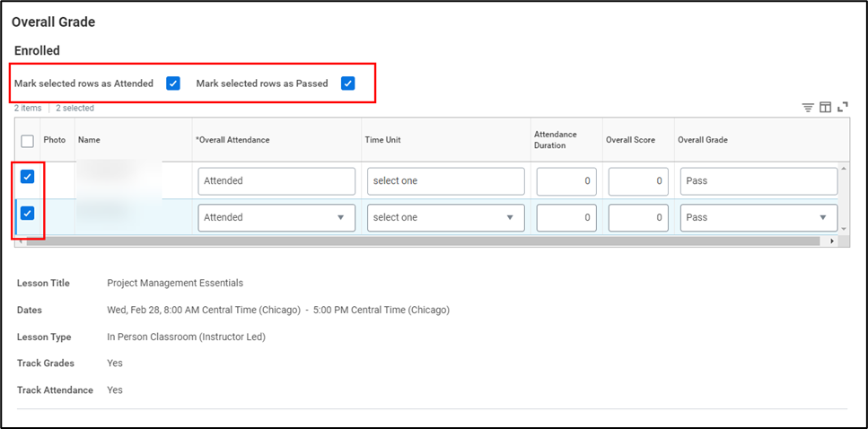The image size is (868, 429).
Task: Click the table's horizontal scrollbar
Action: [422, 241]
